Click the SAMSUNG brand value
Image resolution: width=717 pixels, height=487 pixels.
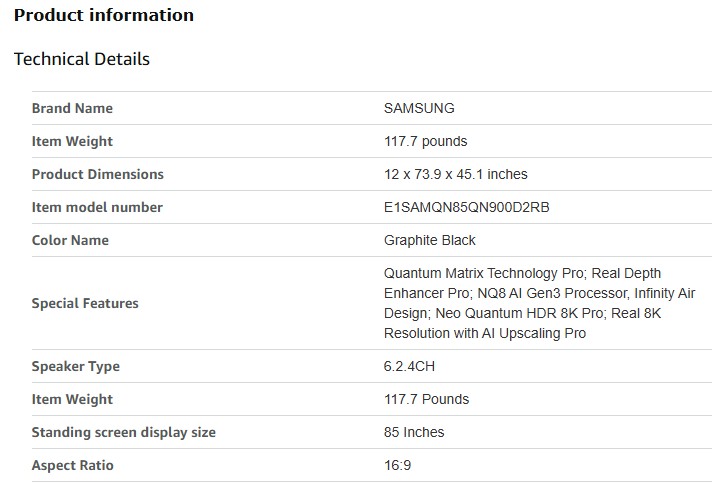419,108
